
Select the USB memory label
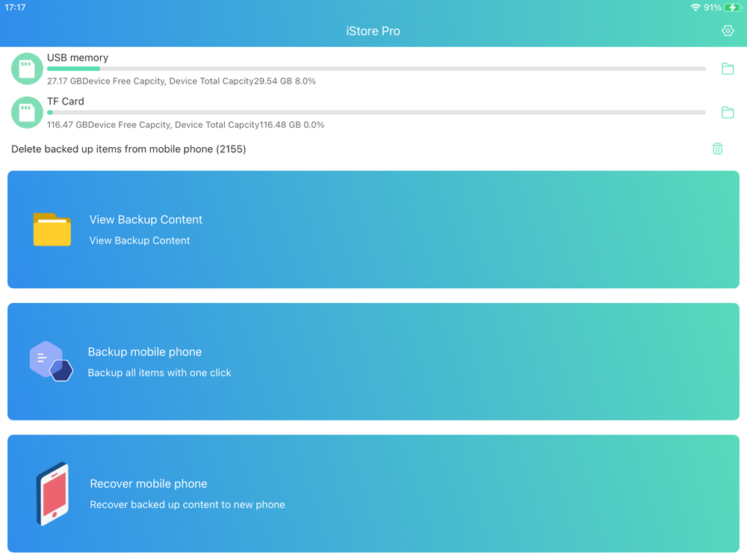tap(78, 57)
